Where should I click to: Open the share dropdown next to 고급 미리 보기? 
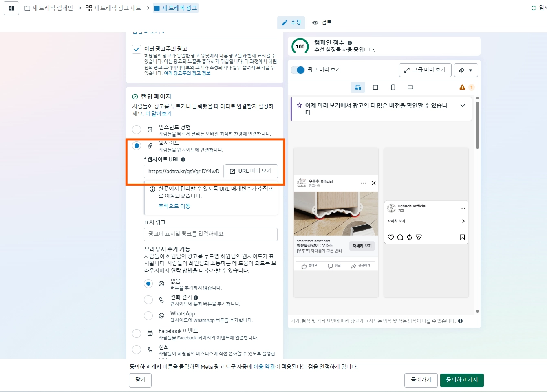(x=465, y=70)
